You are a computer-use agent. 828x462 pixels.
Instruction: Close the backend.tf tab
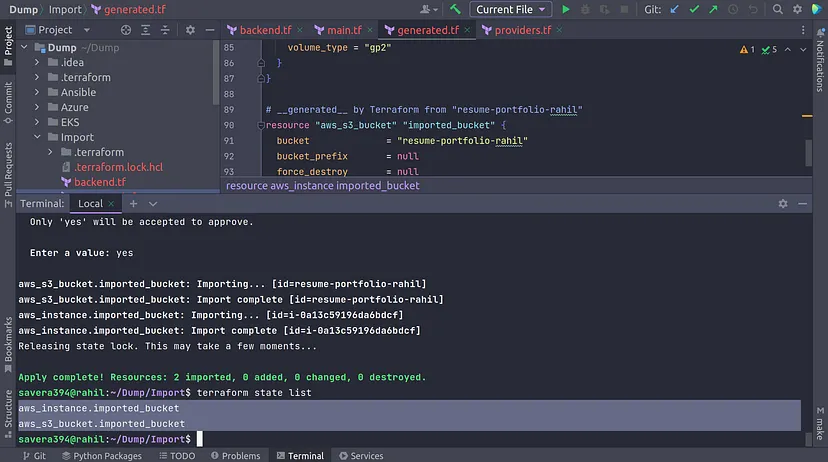click(299, 30)
